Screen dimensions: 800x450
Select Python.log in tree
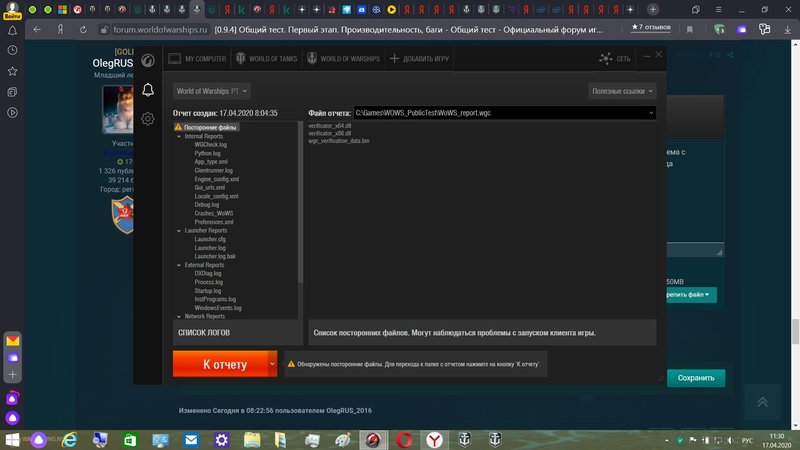tap(208, 153)
